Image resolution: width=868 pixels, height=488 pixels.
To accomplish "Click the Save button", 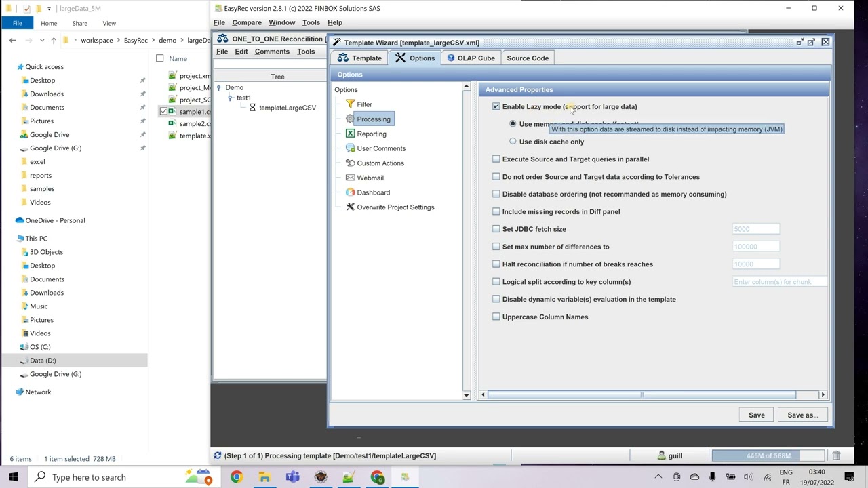I will click(x=756, y=415).
